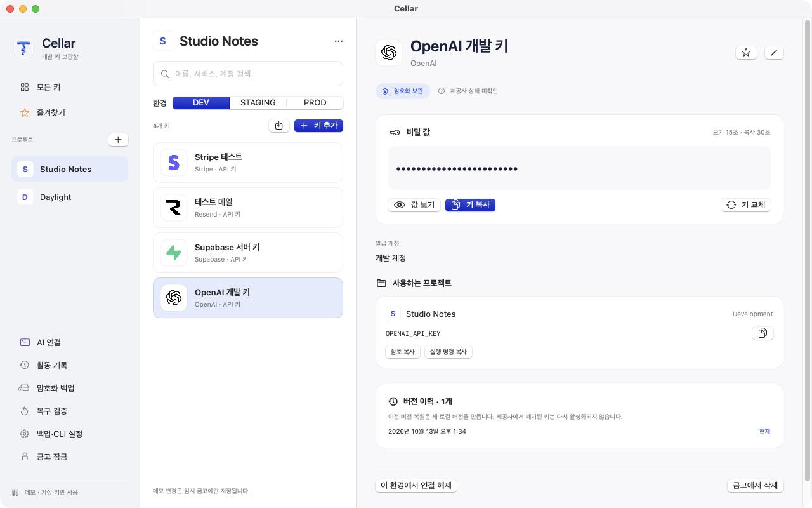This screenshot has height=508, width=812.
Task: Select the Supabase 서버 키 entry
Action: click(x=248, y=253)
